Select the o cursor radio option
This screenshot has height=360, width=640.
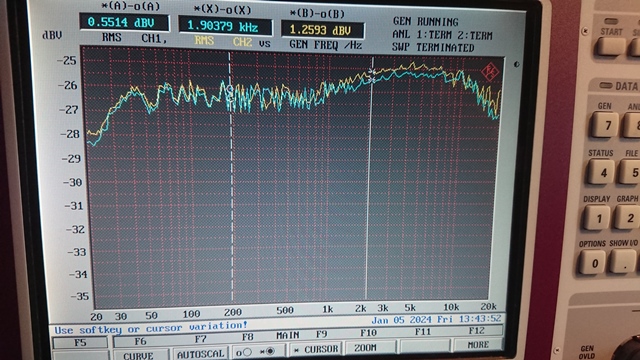[244, 352]
